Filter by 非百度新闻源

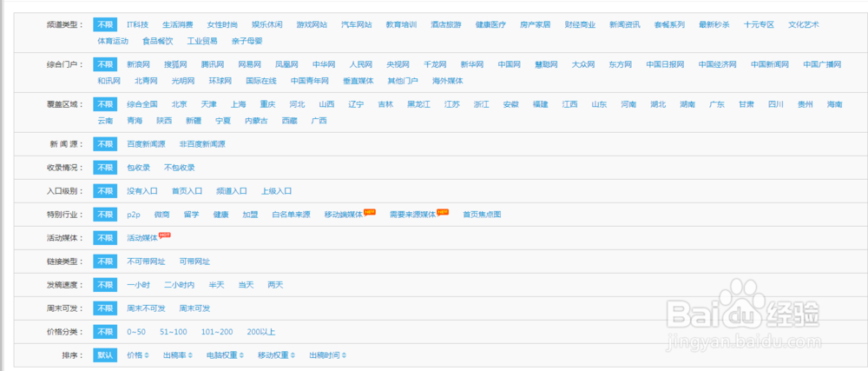tap(202, 144)
